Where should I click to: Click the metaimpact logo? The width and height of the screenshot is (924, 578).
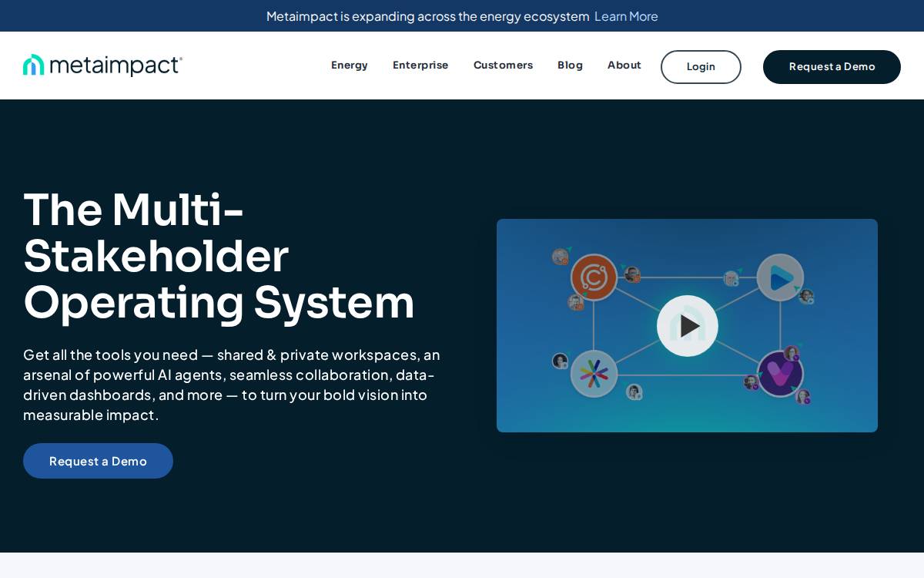coord(102,66)
